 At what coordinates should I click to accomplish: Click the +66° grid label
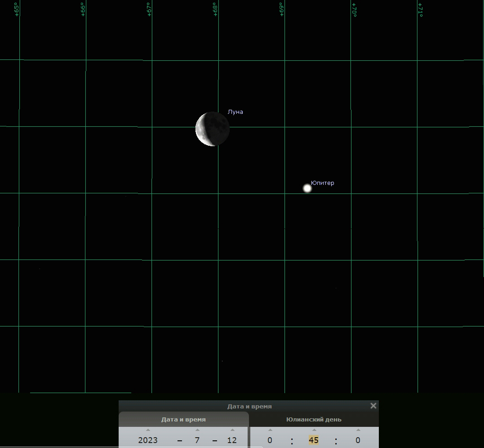pos(83,9)
